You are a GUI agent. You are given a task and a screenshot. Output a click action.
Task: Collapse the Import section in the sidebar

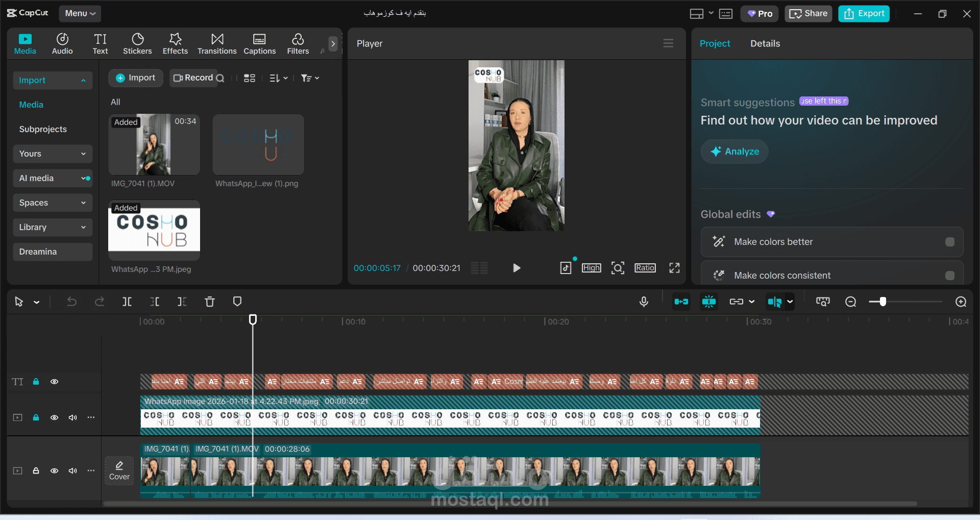(x=53, y=80)
